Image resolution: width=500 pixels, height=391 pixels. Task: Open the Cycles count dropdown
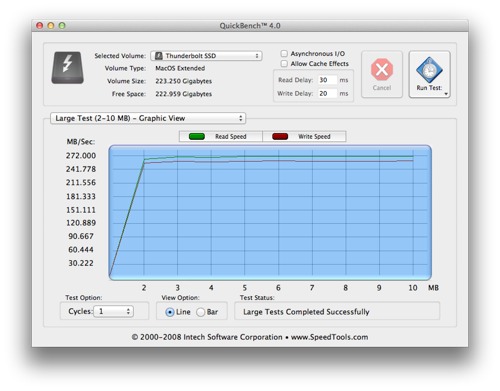[x=113, y=311]
